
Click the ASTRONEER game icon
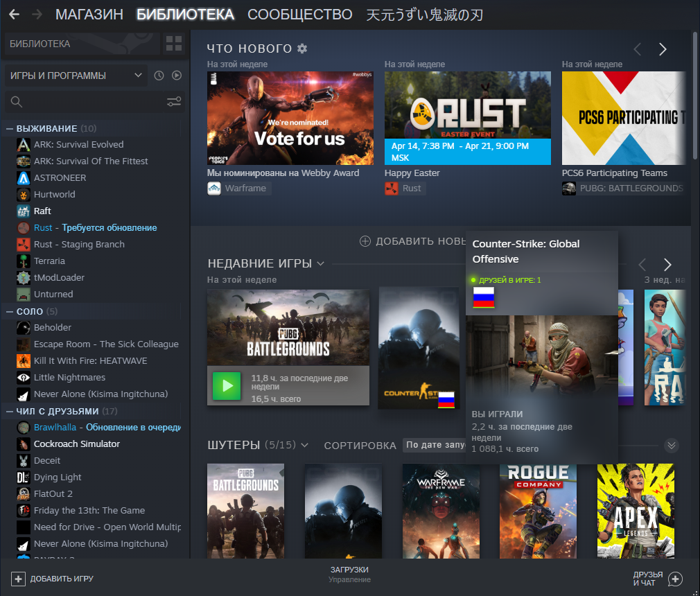[23, 178]
